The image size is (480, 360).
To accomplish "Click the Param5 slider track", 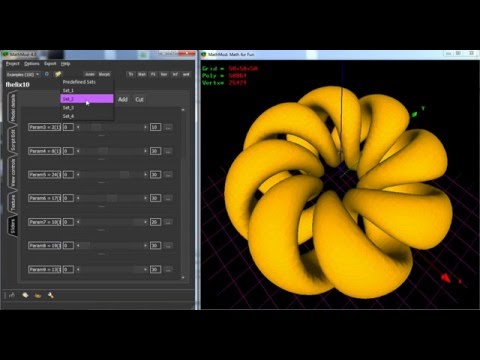I will [x=112, y=174].
